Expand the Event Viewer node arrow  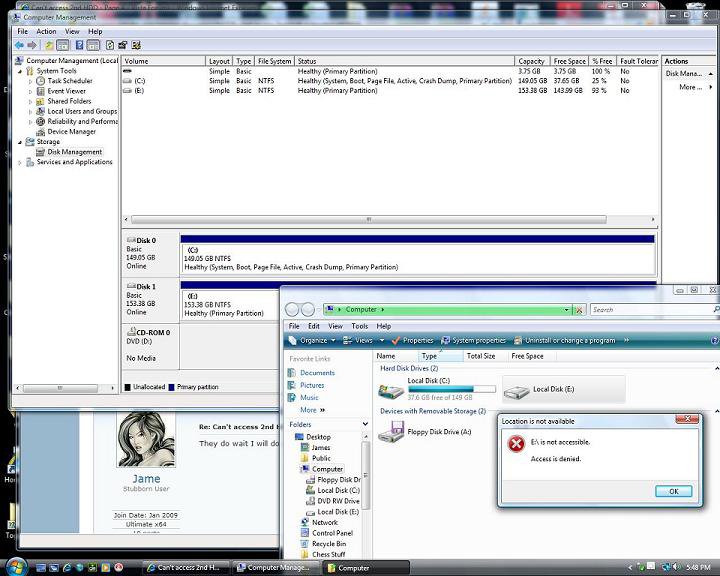point(31,91)
